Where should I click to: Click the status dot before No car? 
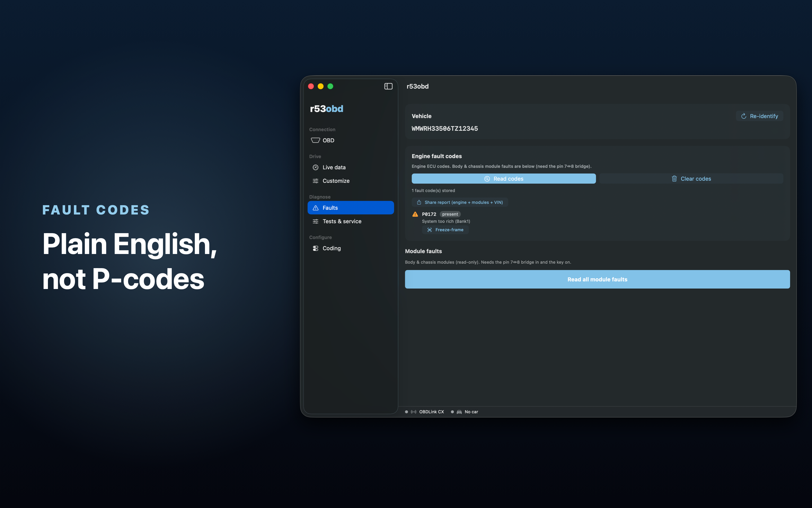[x=452, y=412]
